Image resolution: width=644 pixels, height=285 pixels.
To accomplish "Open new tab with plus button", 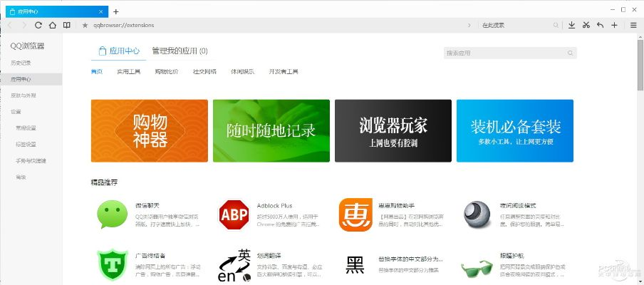I will pos(116,11).
